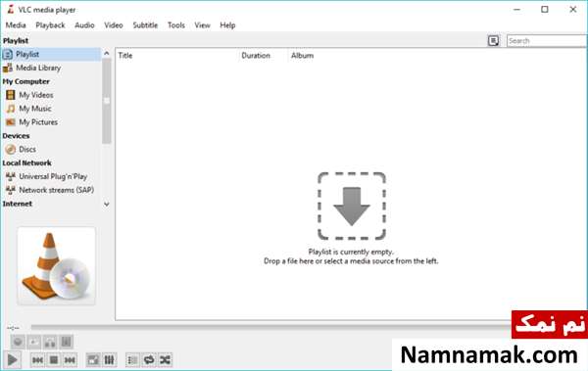Select Playlist in the sidebar
This screenshot has width=588, height=371.
tap(51, 55)
